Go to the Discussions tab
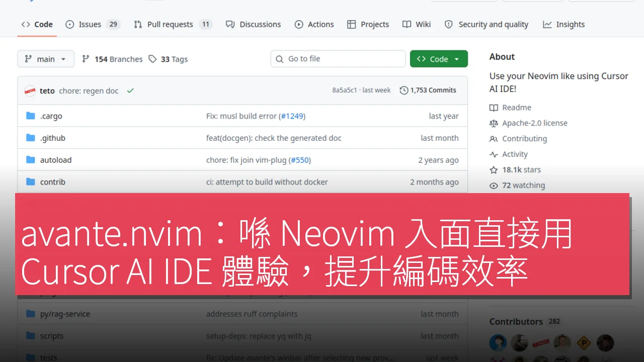Image resolution: width=644 pixels, height=362 pixels. tap(254, 24)
